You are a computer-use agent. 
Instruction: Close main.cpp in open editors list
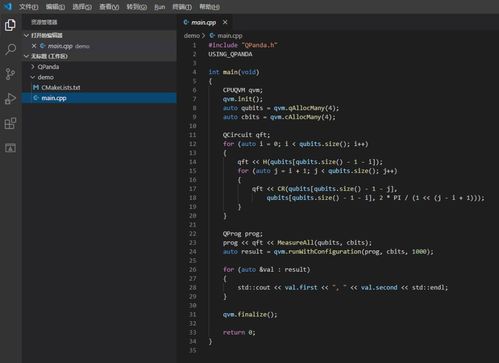click(34, 46)
